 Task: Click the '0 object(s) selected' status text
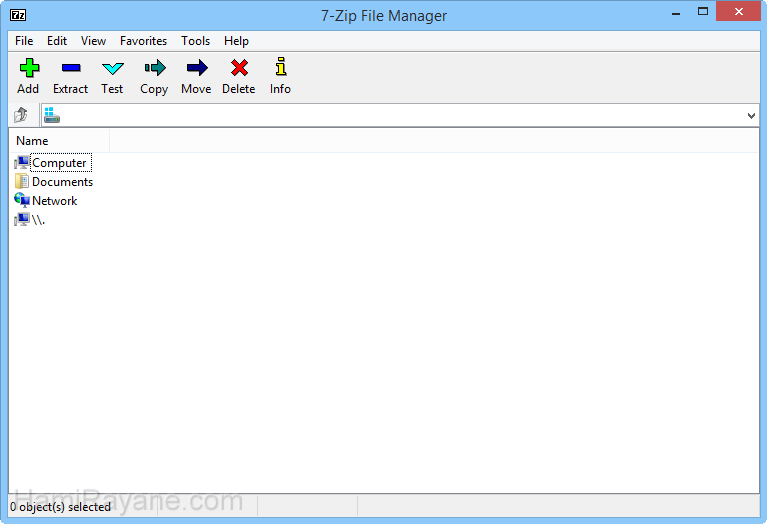(61, 507)
